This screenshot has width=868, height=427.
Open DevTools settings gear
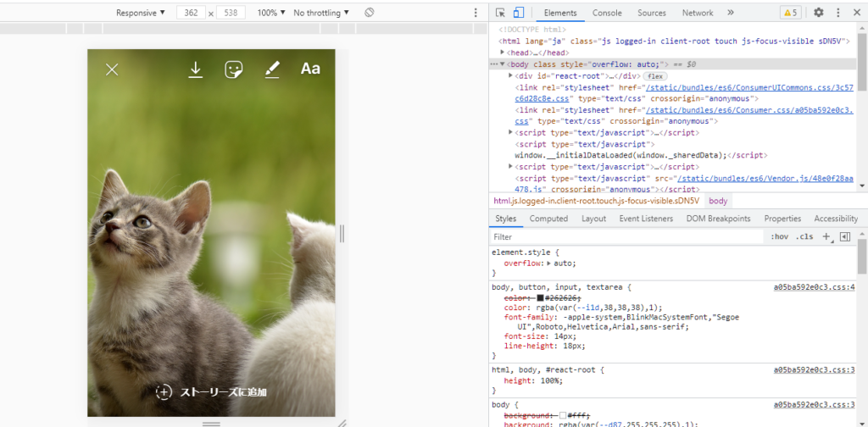819,12
